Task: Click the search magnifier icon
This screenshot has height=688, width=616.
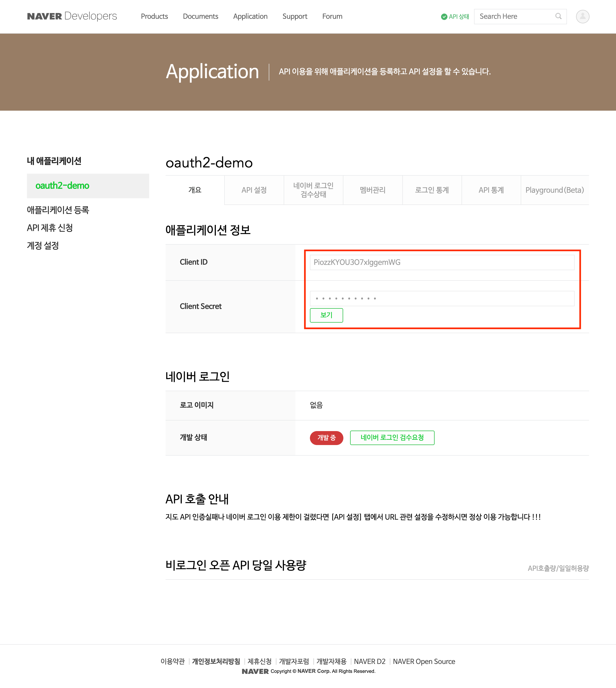Action: 558,16
